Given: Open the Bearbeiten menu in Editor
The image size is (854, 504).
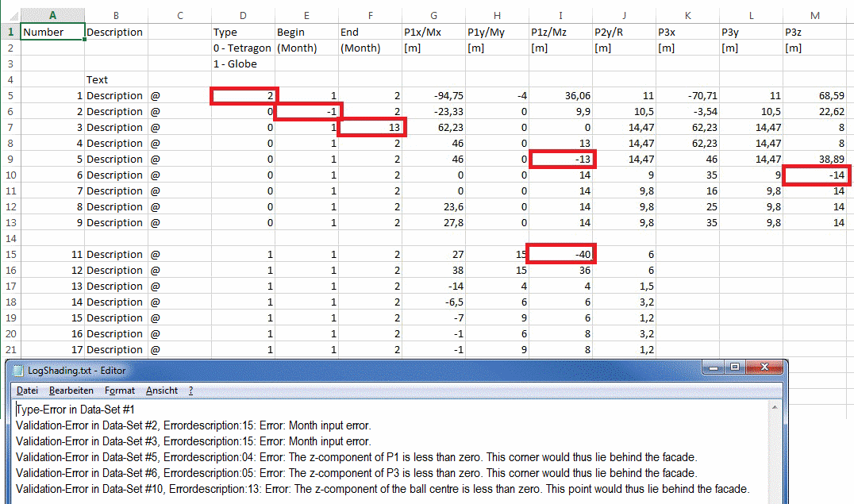Looking at the screenshot, I should 71,391.
